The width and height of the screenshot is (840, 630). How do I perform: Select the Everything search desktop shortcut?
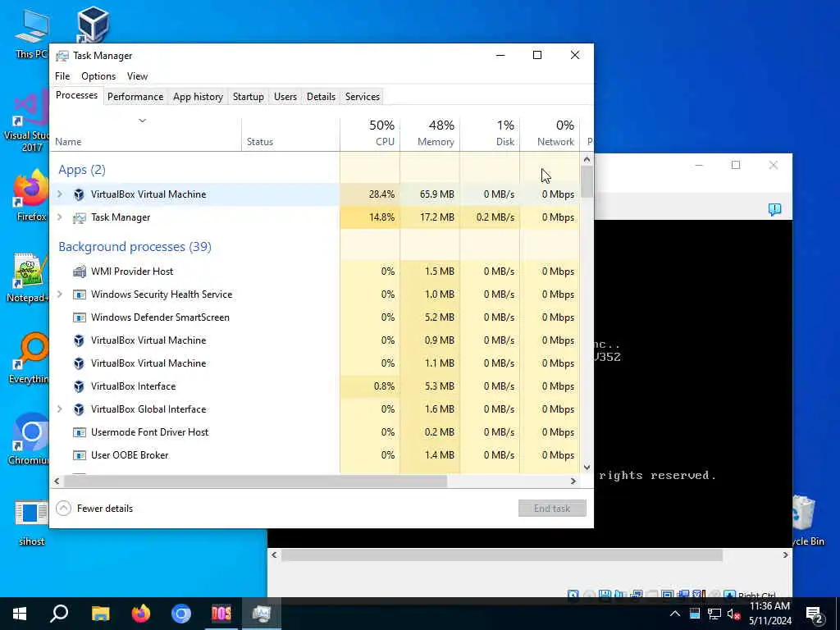coord(29,359)
